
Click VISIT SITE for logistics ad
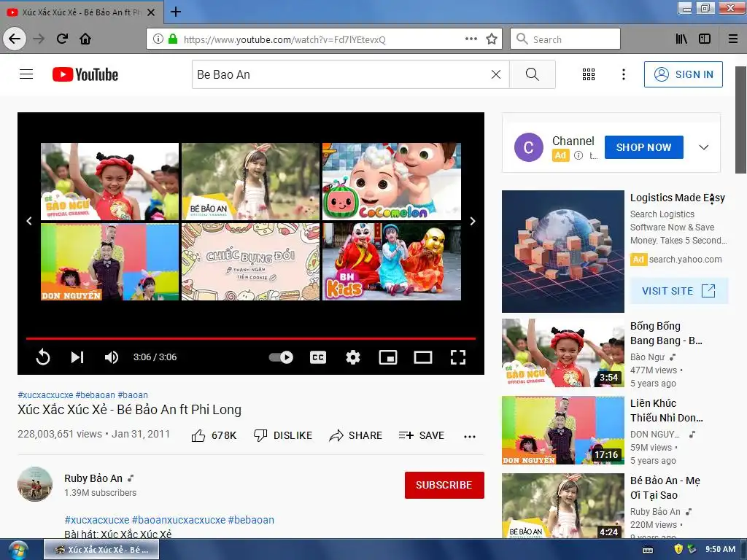point(679,291)
